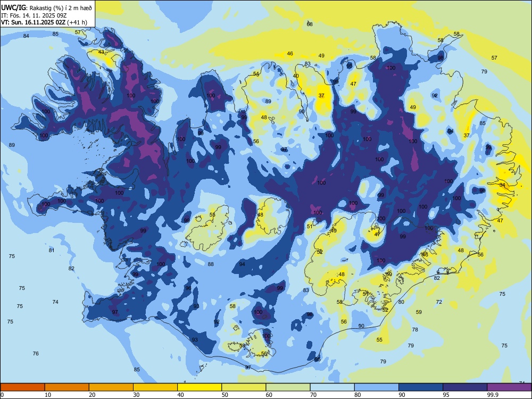Select the 30–40 gold legend swatch
Image resolution: width=532 pixels, height=399 pixels.
155,387
